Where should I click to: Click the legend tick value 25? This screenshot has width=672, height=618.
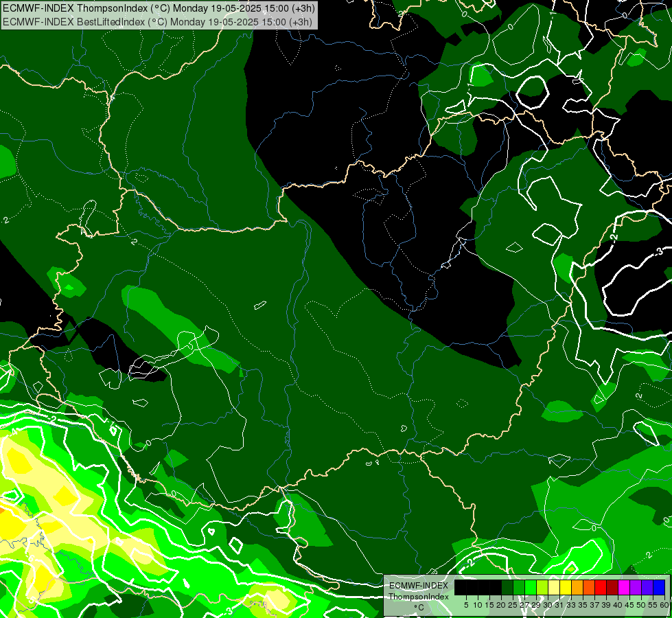pyautogui.click(x=513, y=605)
